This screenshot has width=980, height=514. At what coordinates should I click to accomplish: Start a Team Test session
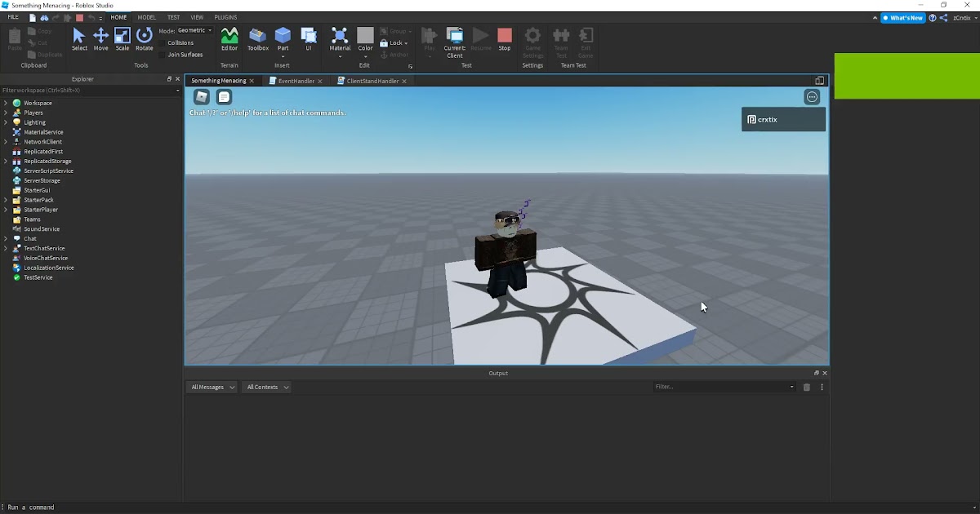(x=561, y=42)
